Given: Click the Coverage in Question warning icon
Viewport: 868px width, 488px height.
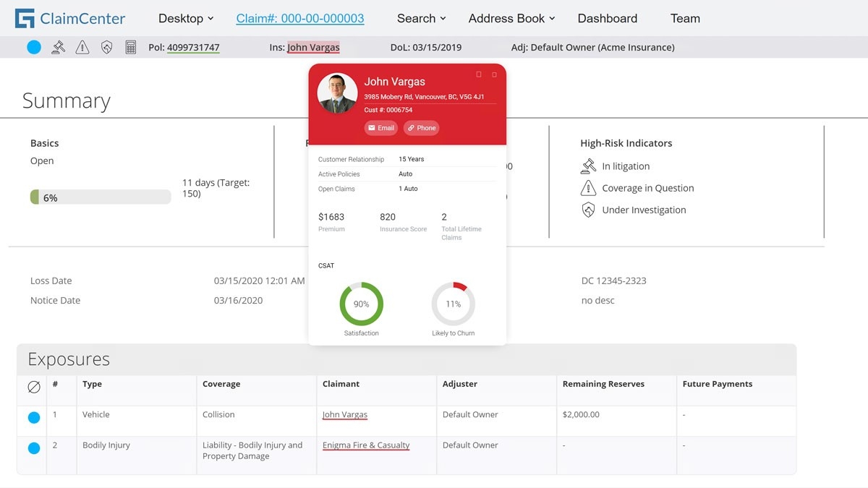Looking at the screenshot, I should pyautogui.click(x=590, y=188).
